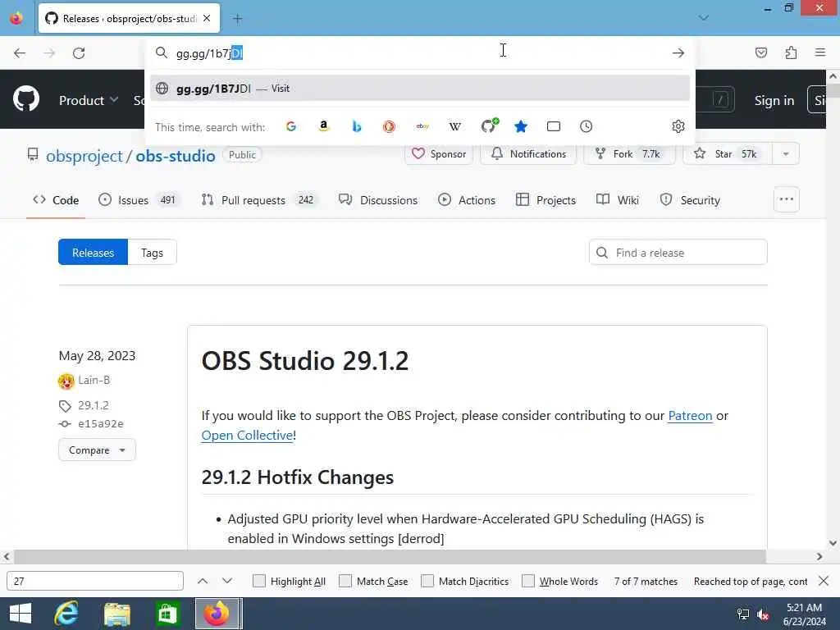
Task: Search history via the clock icon
Action: [x=586, y=126]
